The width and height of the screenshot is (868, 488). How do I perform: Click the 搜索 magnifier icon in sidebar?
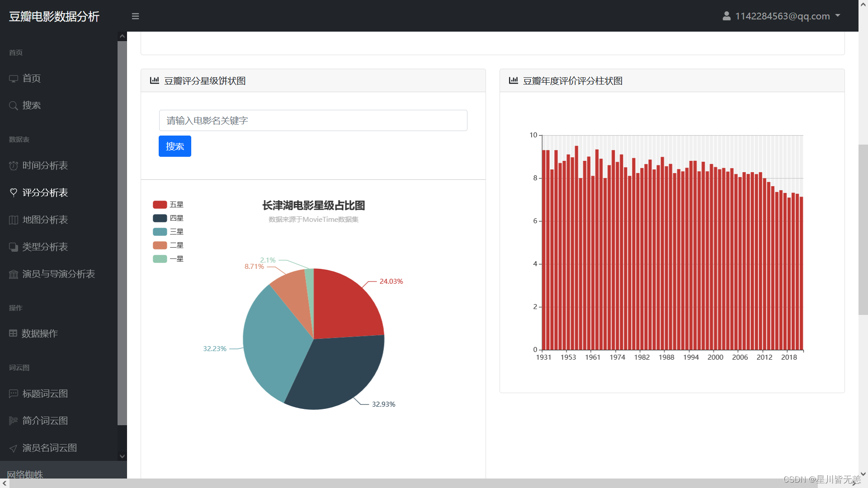14,106
